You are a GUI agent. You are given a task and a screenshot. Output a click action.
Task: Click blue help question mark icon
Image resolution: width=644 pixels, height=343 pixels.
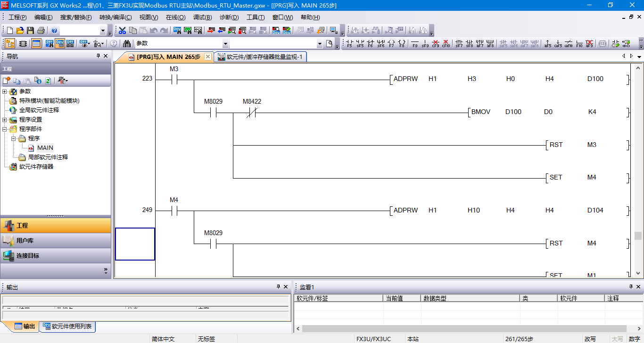55,31
